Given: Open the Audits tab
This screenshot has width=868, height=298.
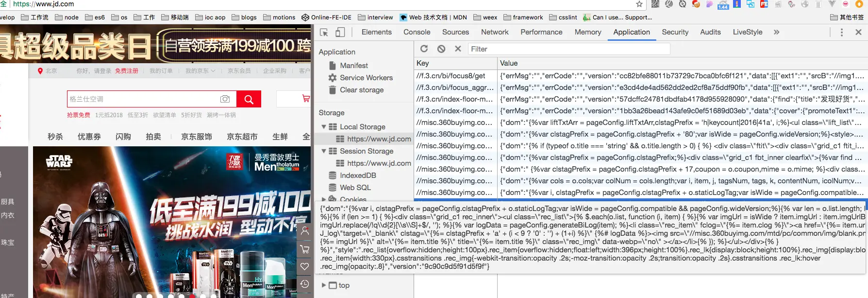Looking at the screenshot, I should coord(710,32).
